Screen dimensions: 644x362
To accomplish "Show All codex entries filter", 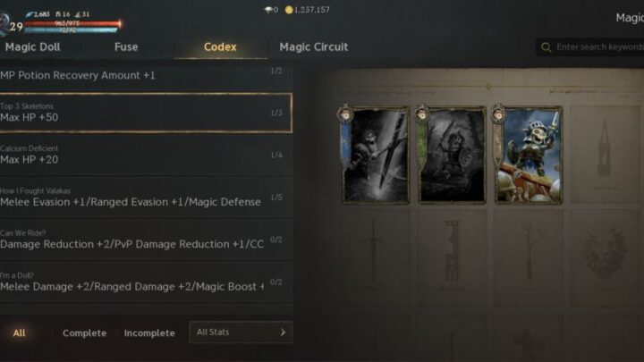I will click(19, 333).
